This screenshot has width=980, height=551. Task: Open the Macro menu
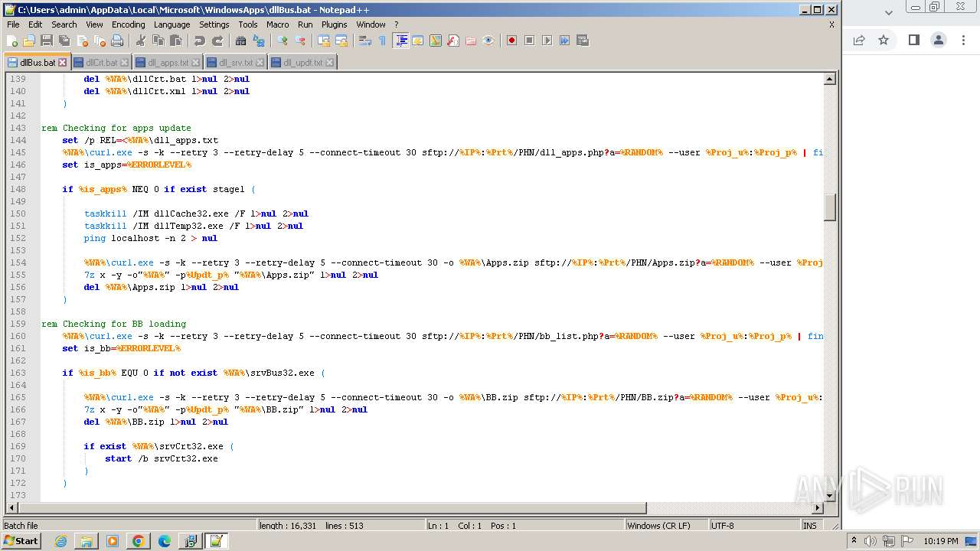click(277, 24)
